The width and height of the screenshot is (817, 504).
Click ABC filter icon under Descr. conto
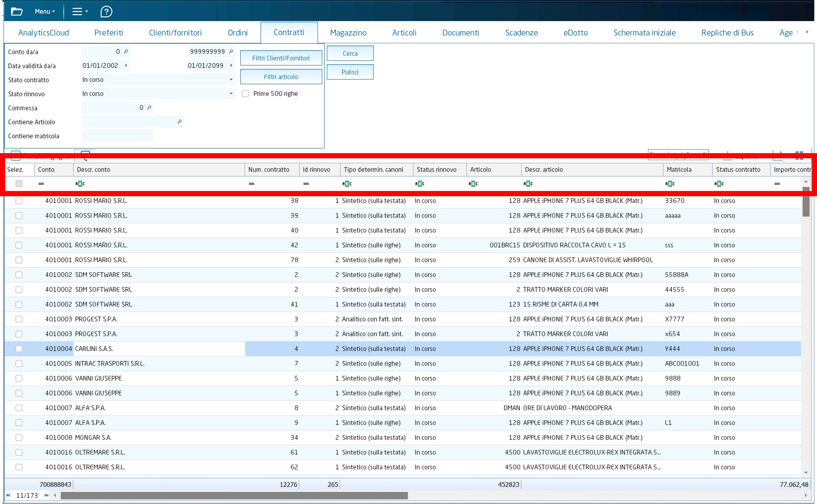80,184
